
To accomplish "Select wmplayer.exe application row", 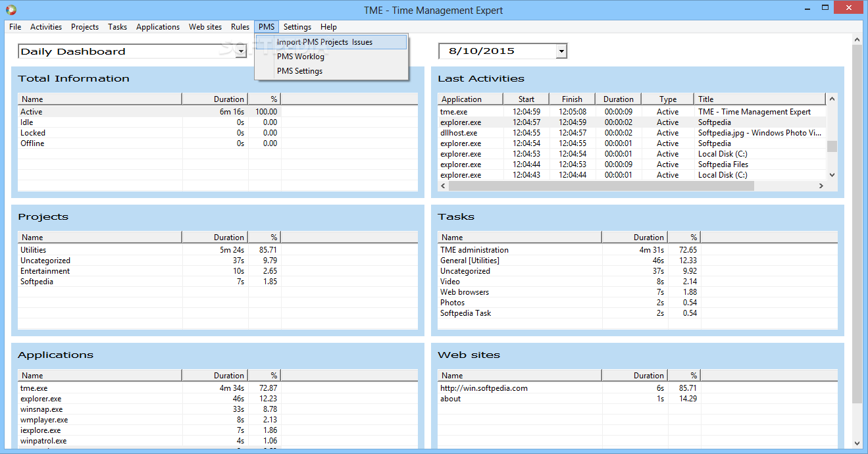I will [x=217, y=420].
